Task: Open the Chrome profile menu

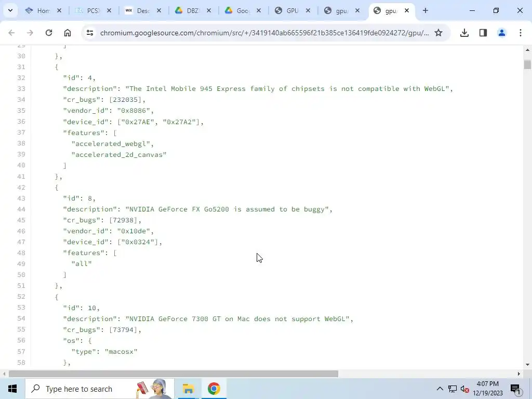Action: coord(502,33)
